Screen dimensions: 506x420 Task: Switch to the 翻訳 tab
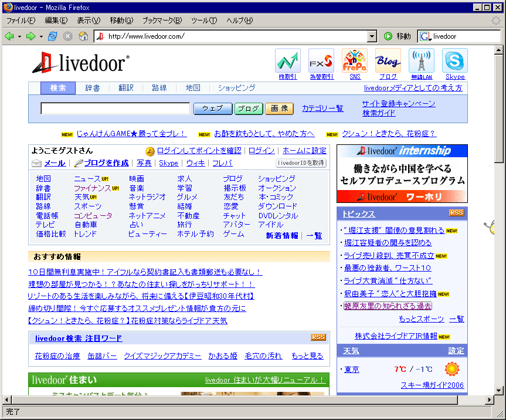(x=126, y=88)
